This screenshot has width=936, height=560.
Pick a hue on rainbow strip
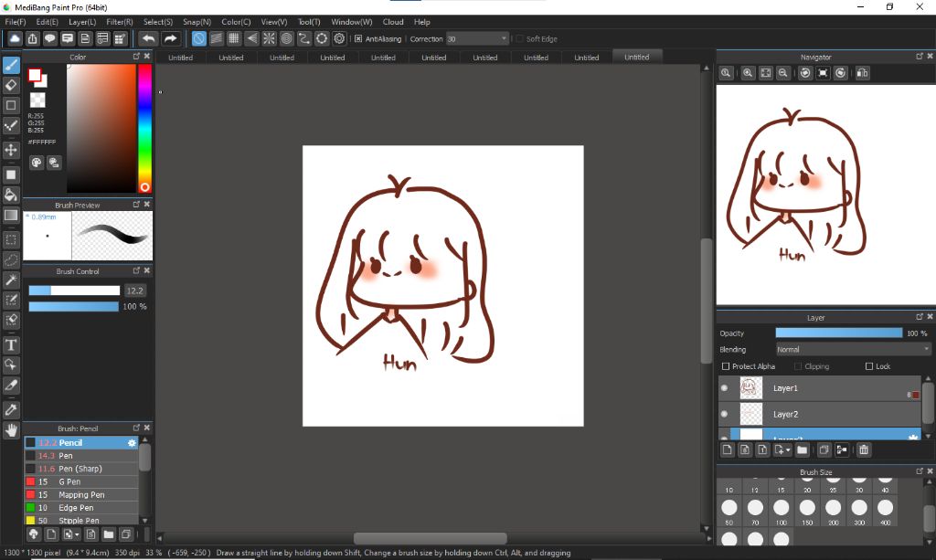[x=145, y=128]
